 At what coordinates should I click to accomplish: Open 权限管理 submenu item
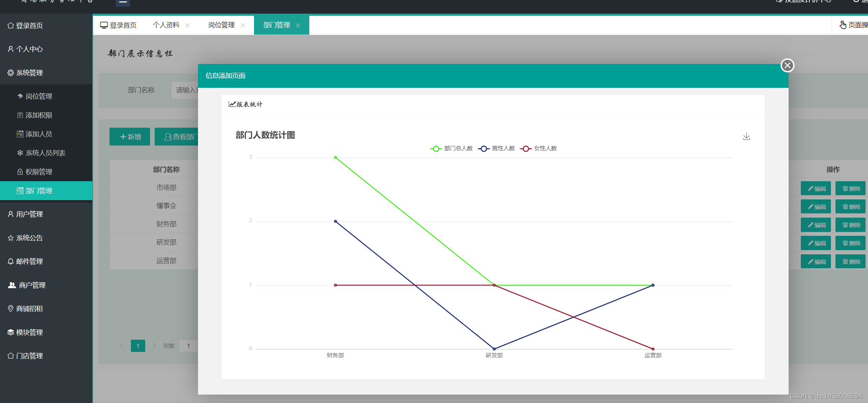coord(46,172)
